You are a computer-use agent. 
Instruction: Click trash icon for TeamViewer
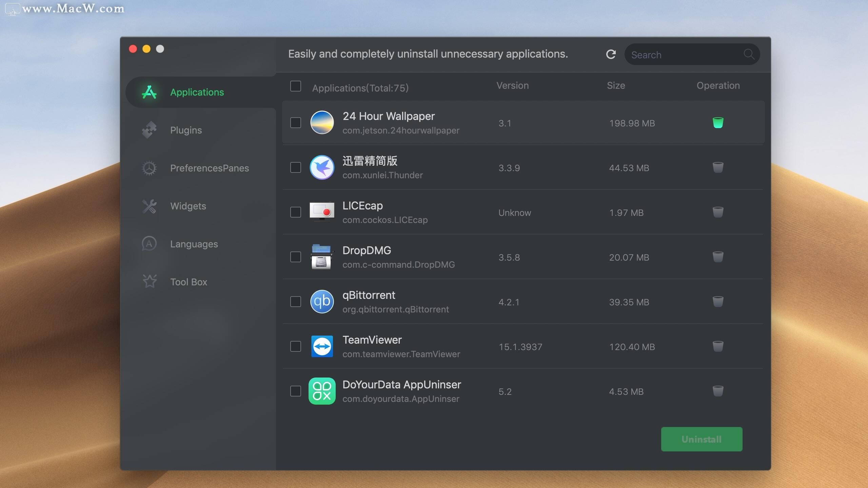tap(718, 346)
